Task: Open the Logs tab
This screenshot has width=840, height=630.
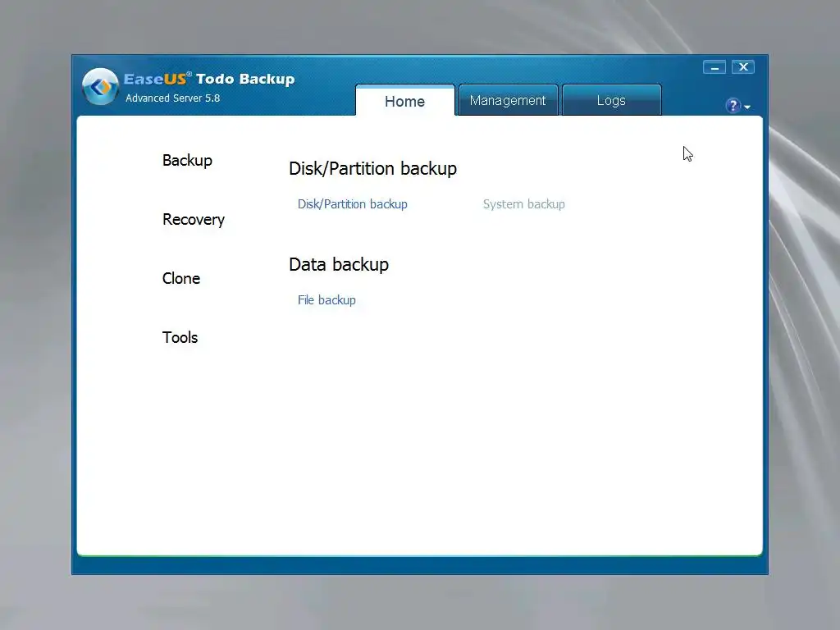Action: pyautogui.click(x=611, y=100)
